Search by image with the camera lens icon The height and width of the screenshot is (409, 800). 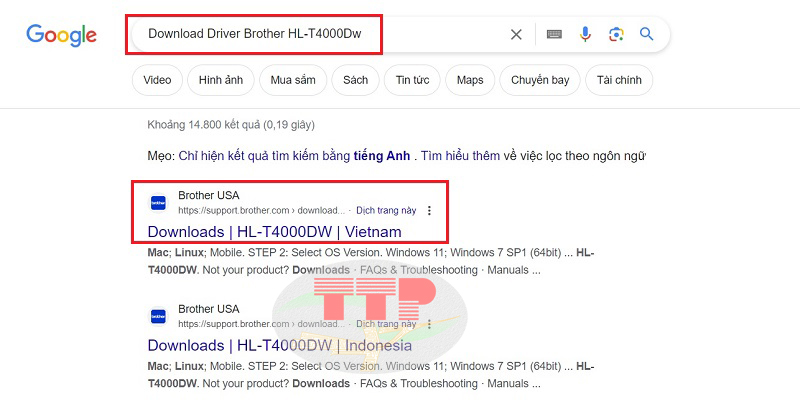click(x=616, y=34)
